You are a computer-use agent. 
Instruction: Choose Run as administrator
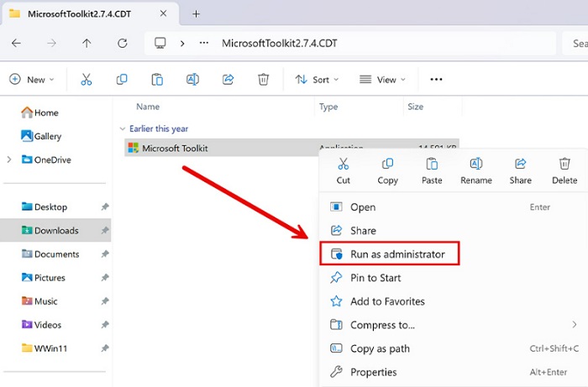point(390,254)
